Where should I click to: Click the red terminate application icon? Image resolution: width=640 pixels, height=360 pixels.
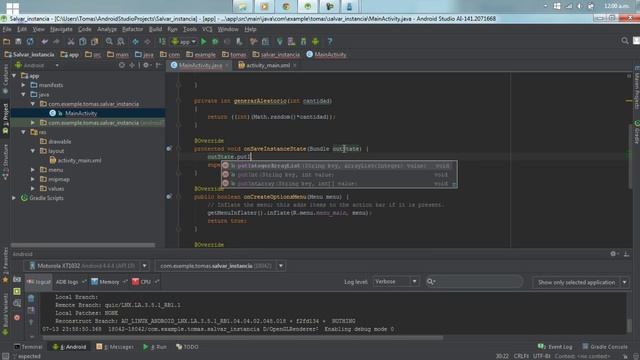pos(17,318)
